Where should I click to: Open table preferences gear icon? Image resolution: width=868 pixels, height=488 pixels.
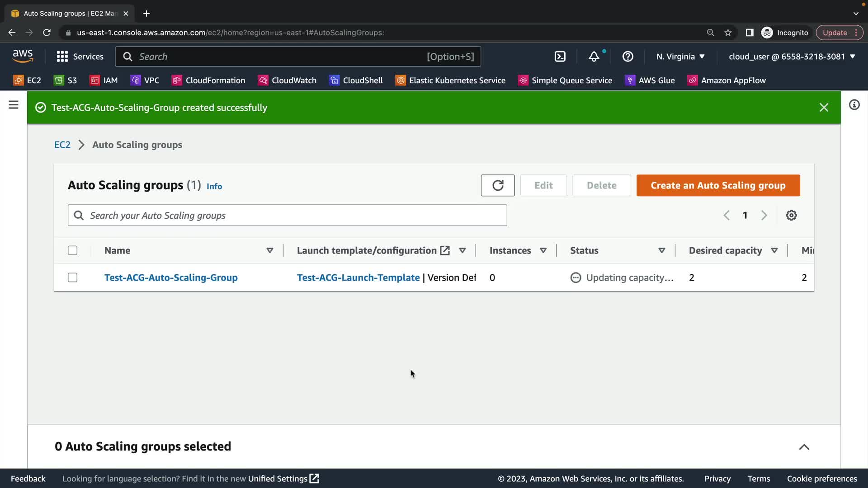coord(791,216)
